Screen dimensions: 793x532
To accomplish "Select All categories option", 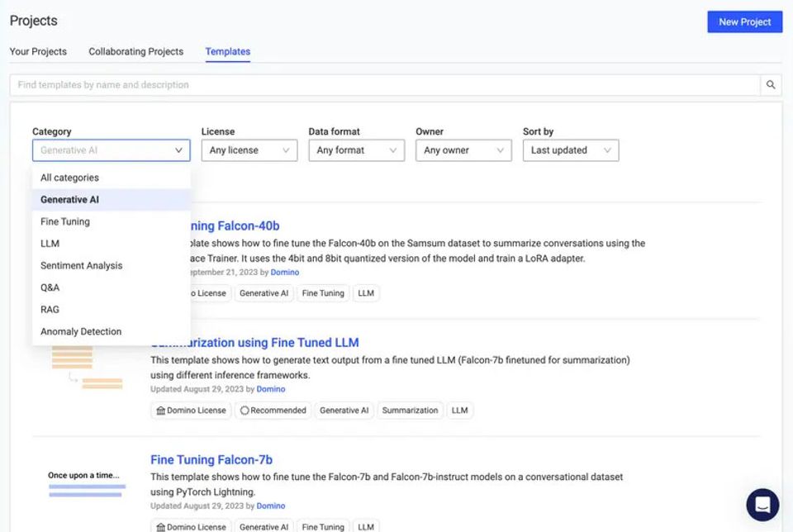I will pos(112,178).
